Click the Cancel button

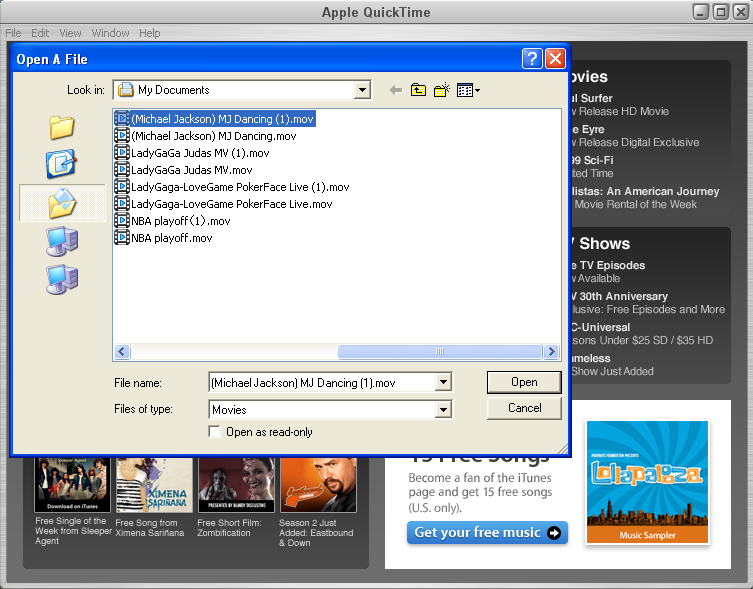point(524,408)
